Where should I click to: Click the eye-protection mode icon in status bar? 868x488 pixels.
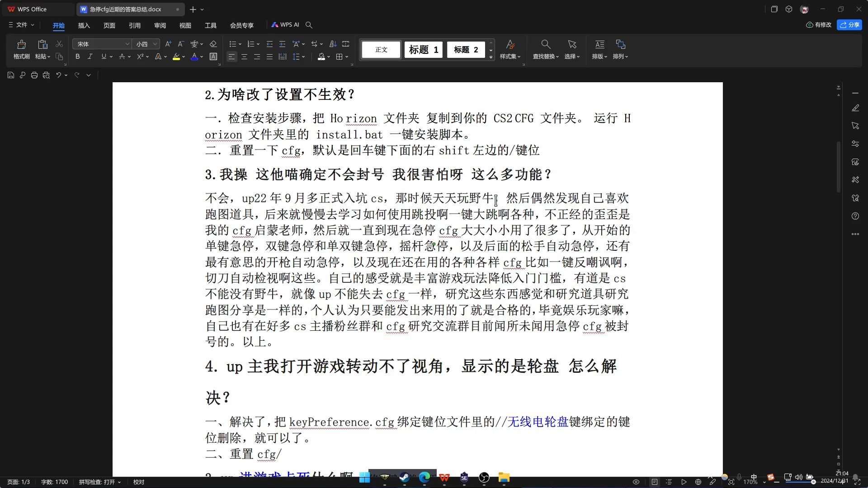(x=636, y=482)
